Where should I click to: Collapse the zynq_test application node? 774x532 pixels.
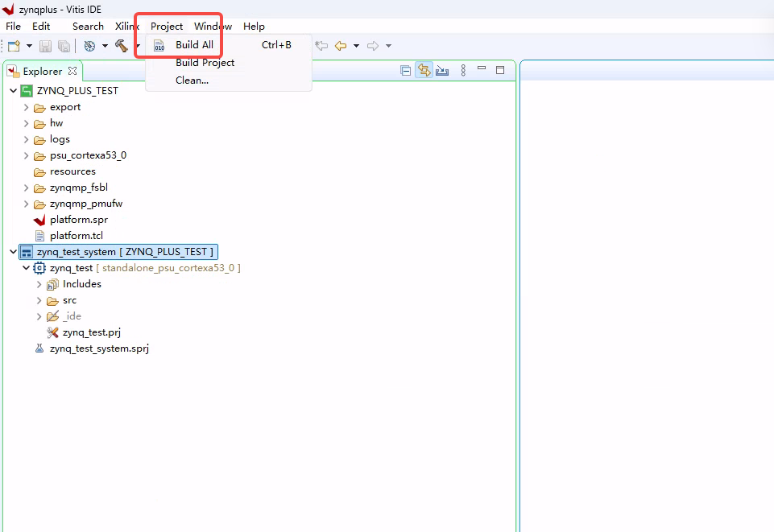coord(26,268)
